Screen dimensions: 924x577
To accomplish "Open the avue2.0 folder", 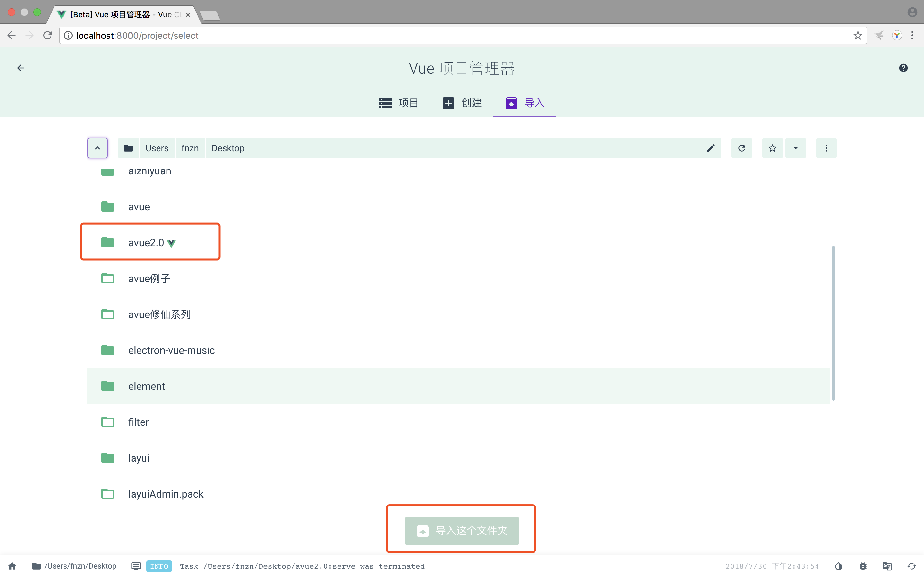I will pos(146,243).
